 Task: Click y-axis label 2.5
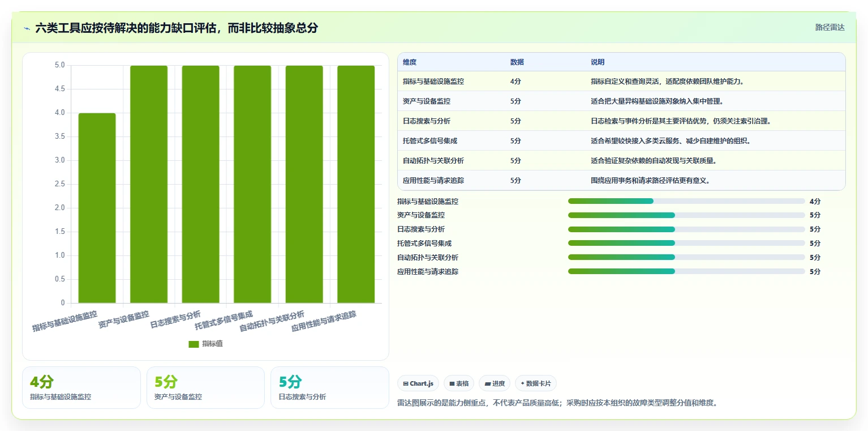(x=59, y=184)
